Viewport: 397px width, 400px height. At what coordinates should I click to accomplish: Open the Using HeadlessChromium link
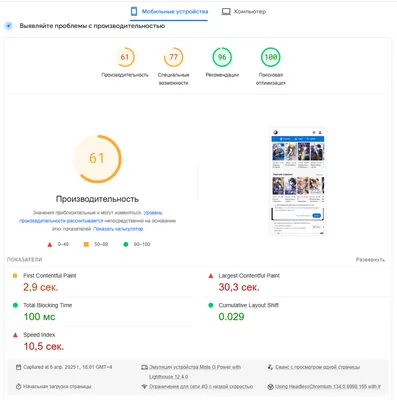click(x=328, y=387)
